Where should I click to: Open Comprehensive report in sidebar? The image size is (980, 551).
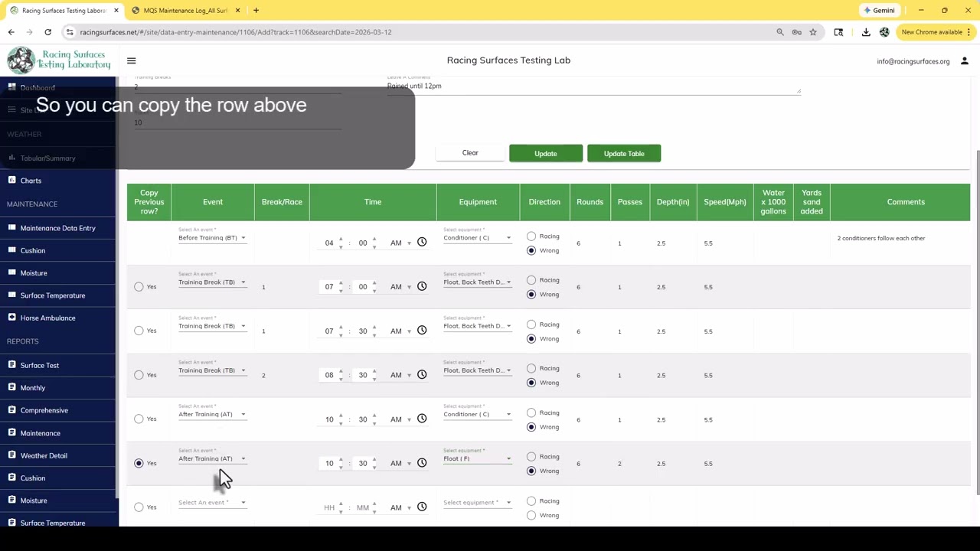[x=44, y=410]
